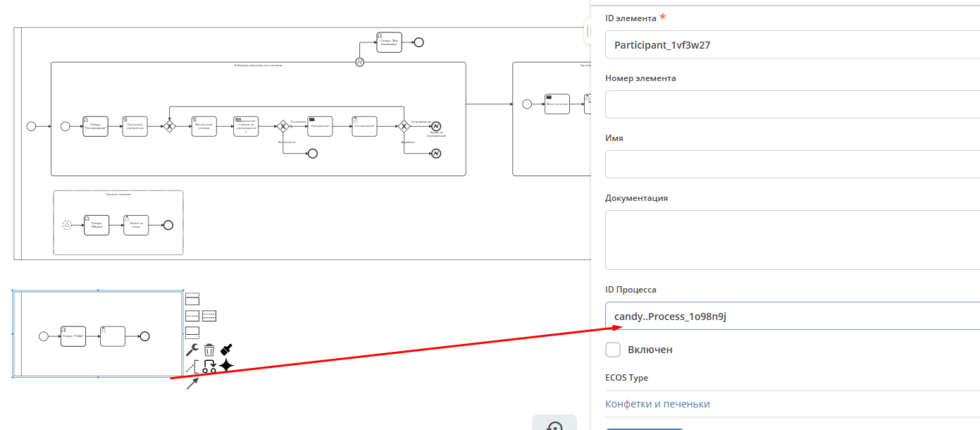Image resolution: width=980 pixels, height=430 pixels.
Task: Open the paint brush color tool
Action: [x=226, y=349]
